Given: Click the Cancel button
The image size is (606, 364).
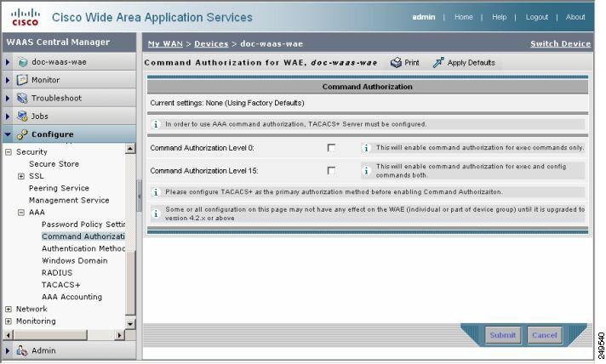Looking at the screenshot, I should pos(545,335).
